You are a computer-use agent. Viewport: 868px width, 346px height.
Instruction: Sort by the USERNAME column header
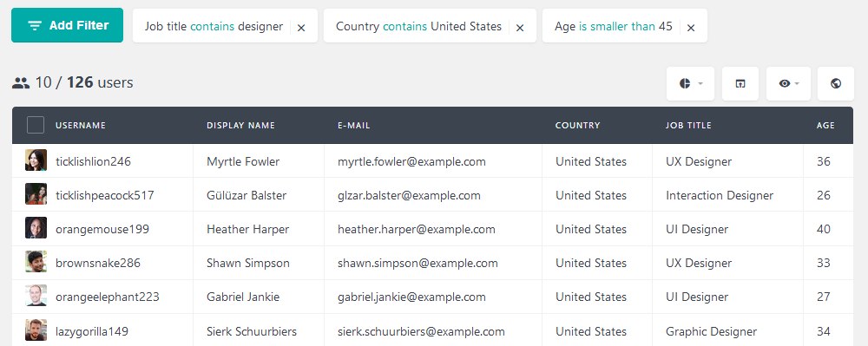tap(80, 126)
